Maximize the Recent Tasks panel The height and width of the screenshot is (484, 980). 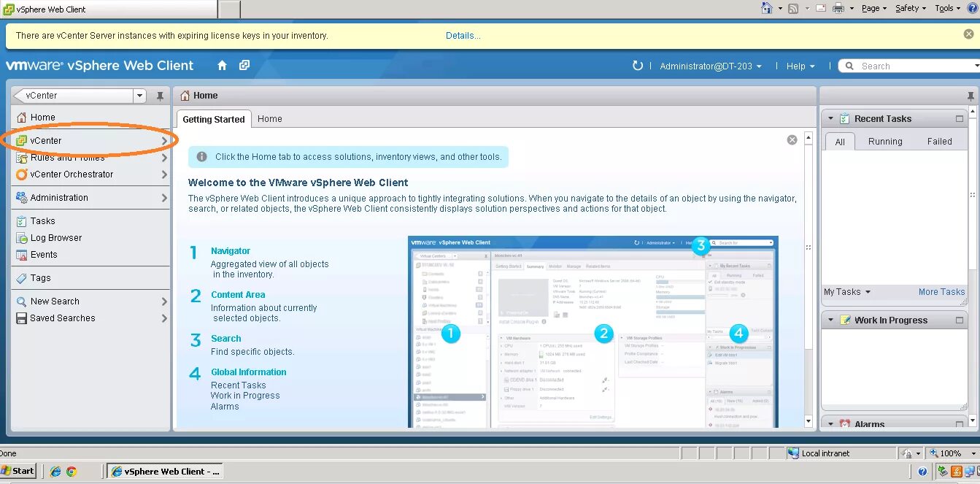pyautogui.click(x=960, y=118)
